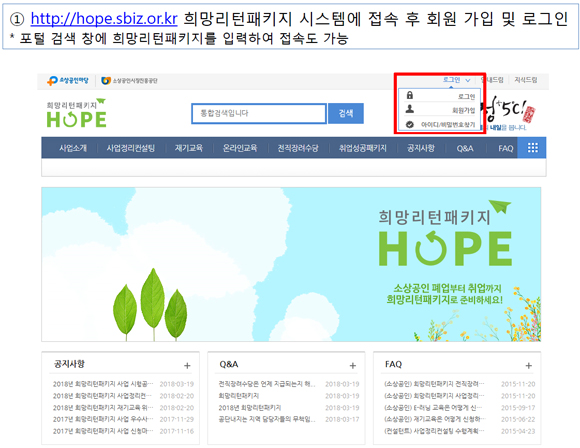Click the Q&A panel heading
Viewport: 580px width, 448px height.
229,364
